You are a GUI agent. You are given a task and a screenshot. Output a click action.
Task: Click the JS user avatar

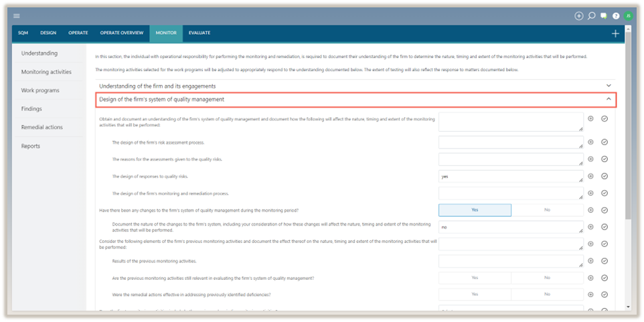[x=628, y=15]
